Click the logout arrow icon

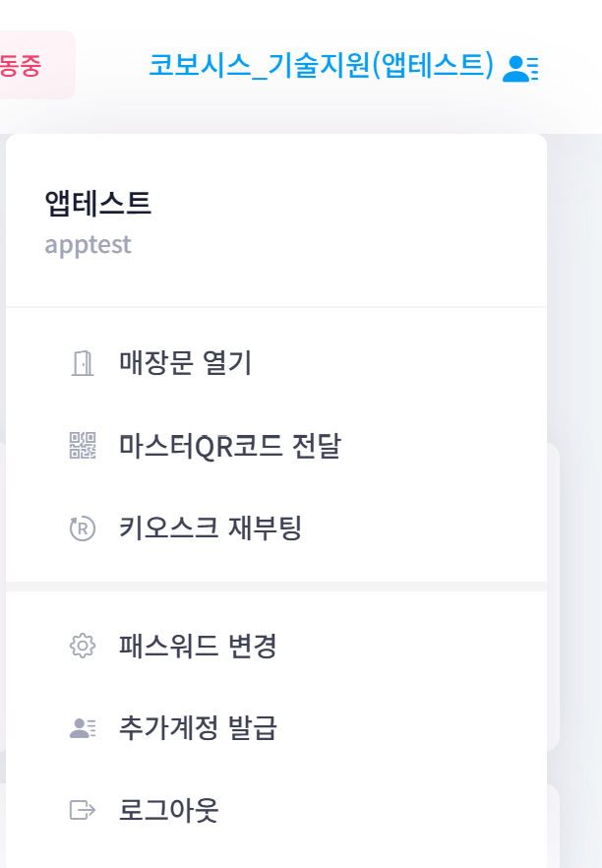tap(83, 810)
